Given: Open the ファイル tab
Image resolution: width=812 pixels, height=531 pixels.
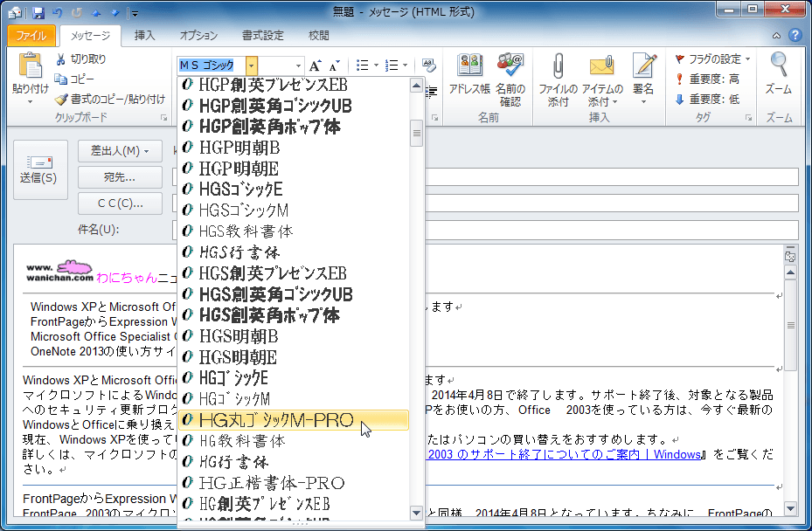Looking at the screenshot, I should coord(31,35).
